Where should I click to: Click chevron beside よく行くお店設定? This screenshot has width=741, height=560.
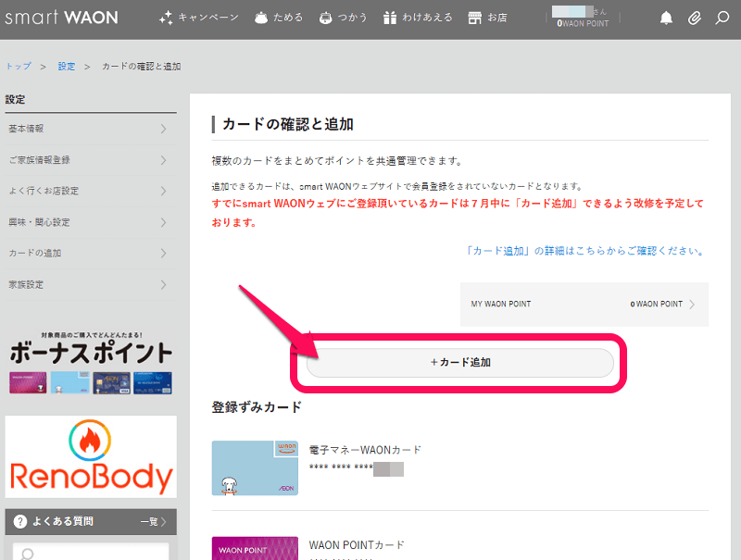[x=164, y=191]
